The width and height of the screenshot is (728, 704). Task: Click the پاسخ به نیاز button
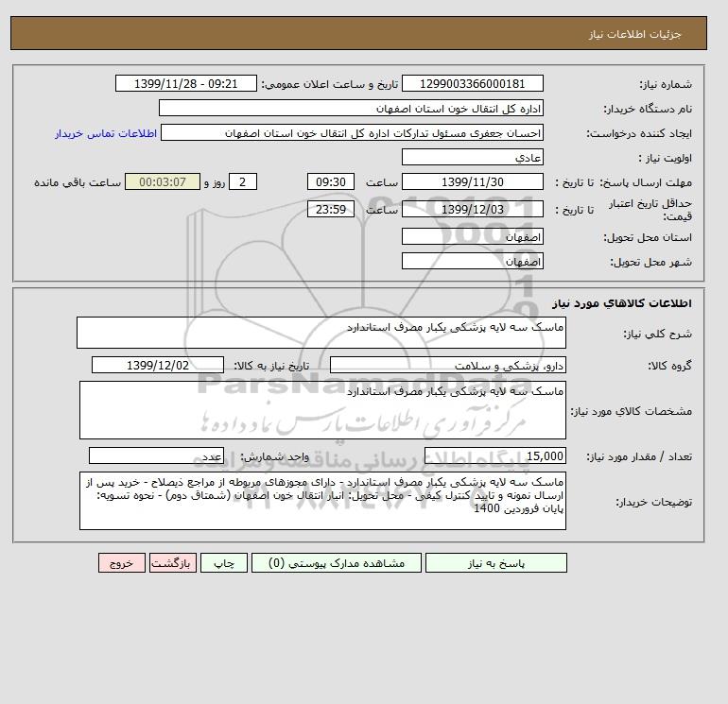coord(495,563)
